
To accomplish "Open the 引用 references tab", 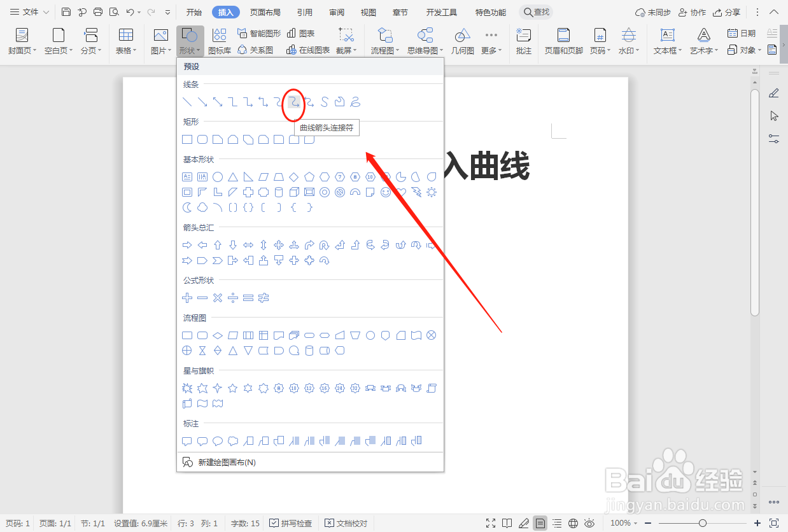I will (x=305, y=12).
